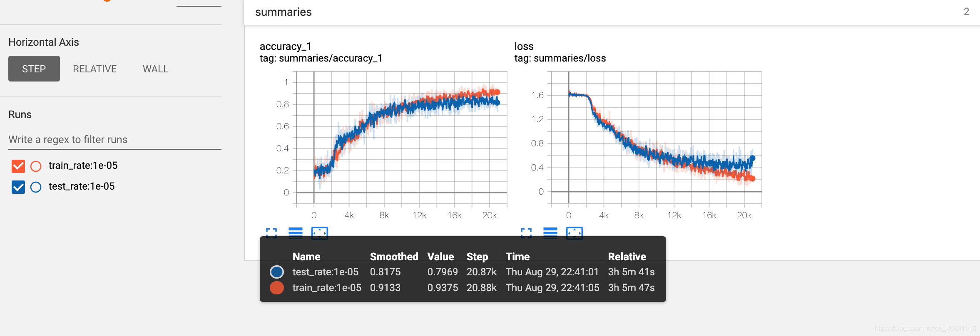Fit domain to data on loss chart

tap(575, 233)
